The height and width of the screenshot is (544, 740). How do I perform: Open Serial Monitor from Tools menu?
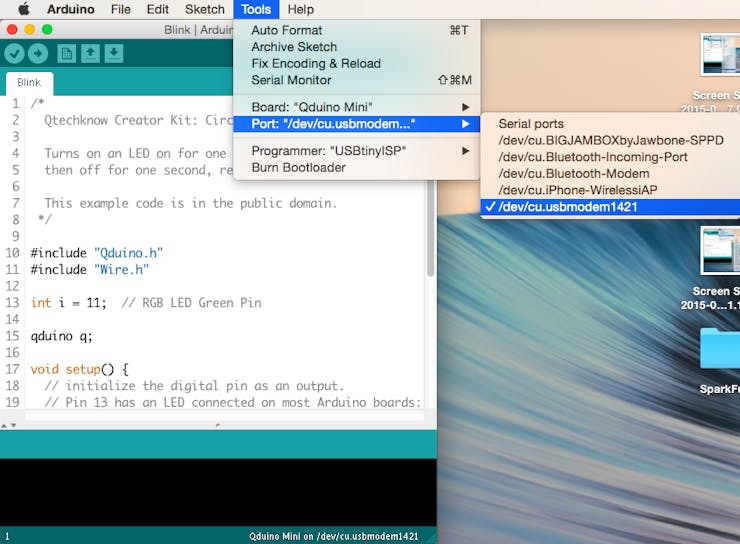pos(357,80)
